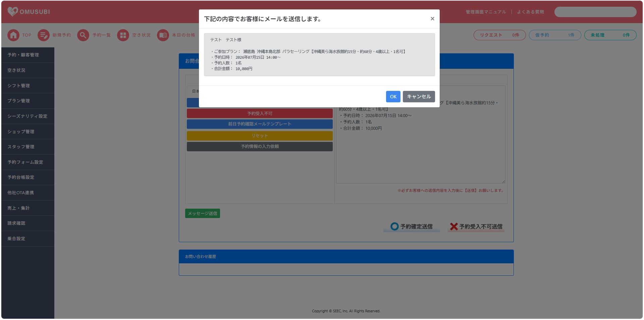Viewport: 644px width, 320px height.
Task: Click the 新規予約 icon
Action: [43, 35]
